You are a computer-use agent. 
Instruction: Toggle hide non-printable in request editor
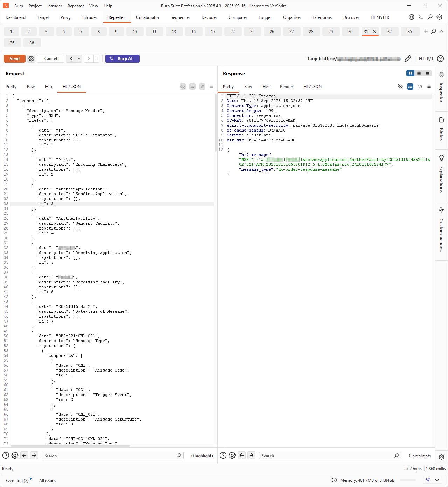coord(183,86)
